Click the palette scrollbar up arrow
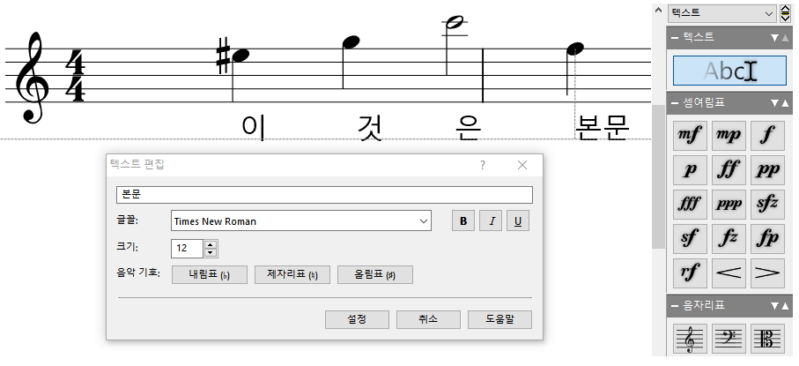This screenshot has height=366, width=799. 658,10
